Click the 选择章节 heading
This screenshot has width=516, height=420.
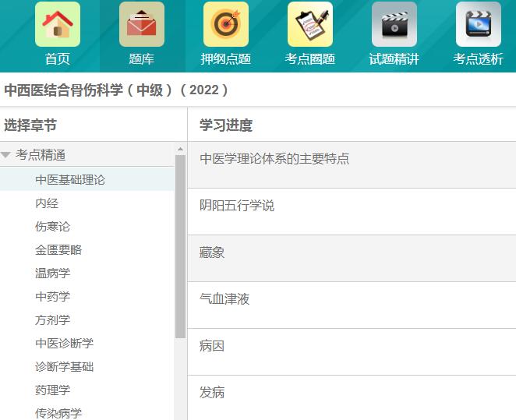point(30,125)
